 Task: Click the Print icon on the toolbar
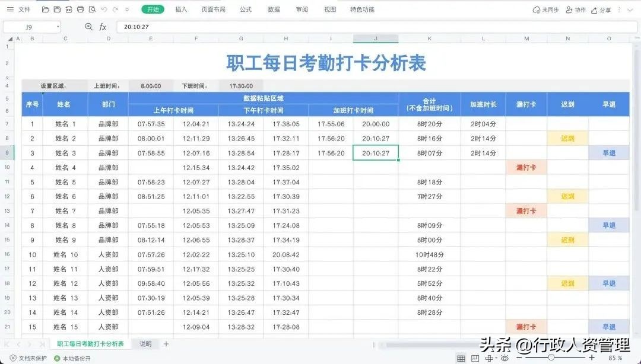[80, 9]
